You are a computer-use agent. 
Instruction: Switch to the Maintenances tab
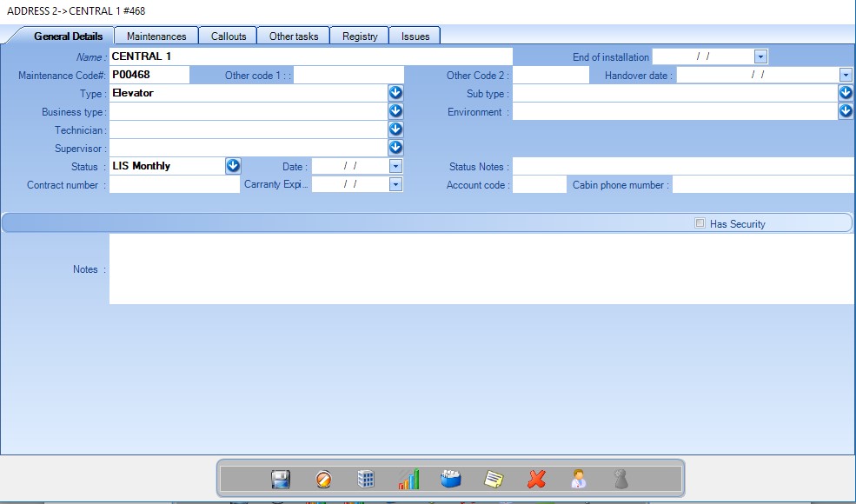pos(156,36)
